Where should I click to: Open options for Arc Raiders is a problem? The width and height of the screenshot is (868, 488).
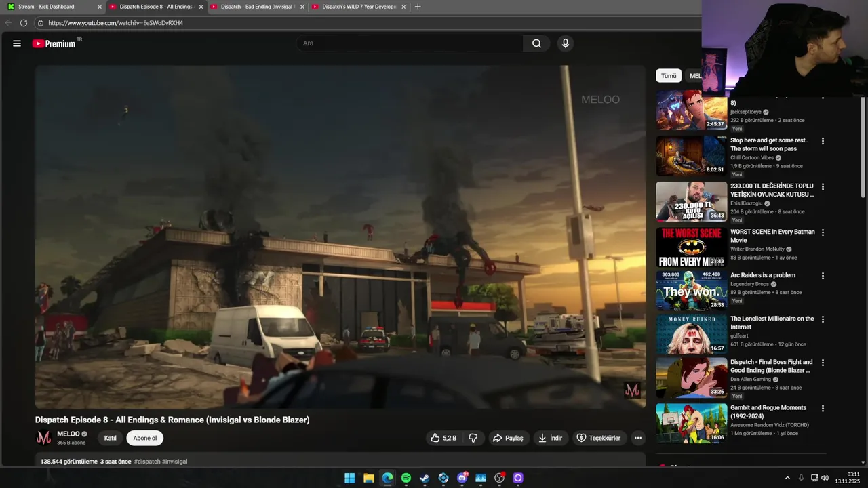click(x=823, y=276)
